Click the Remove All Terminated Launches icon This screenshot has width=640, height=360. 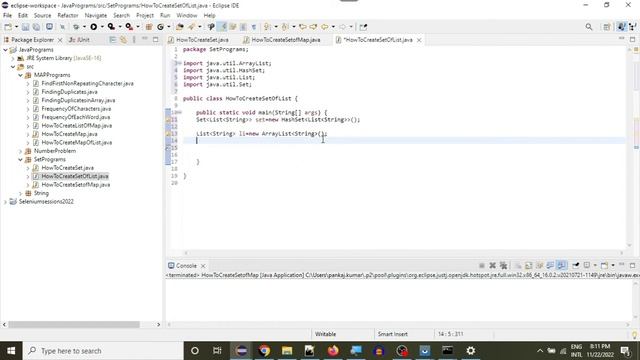click(504, 266)
